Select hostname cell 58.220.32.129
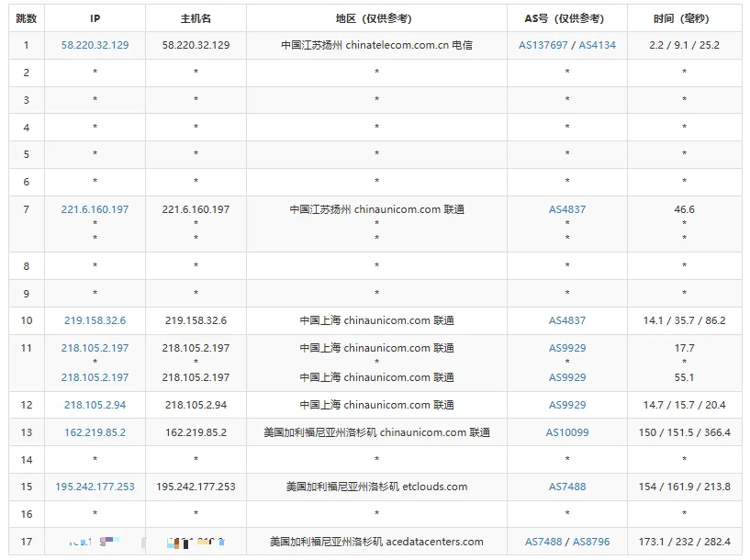This screenshot has width=750, height=560. coord(196,45)
